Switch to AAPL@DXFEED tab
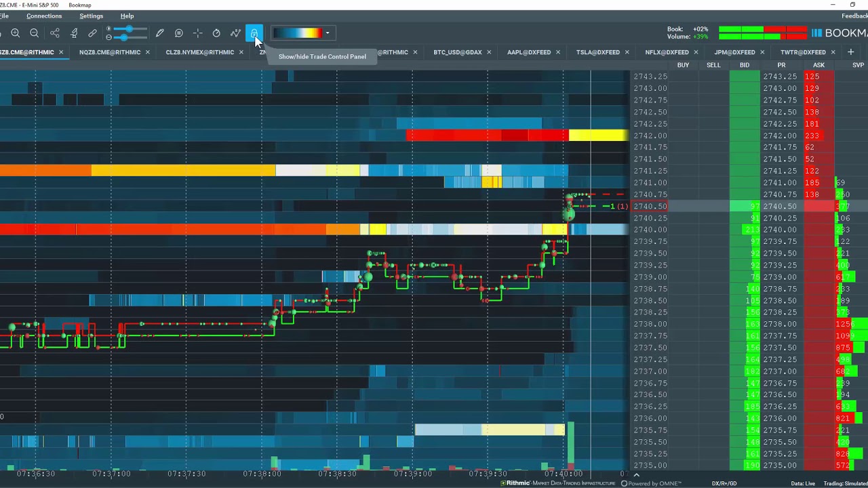The image size is (868, 488). pos(529,52)
